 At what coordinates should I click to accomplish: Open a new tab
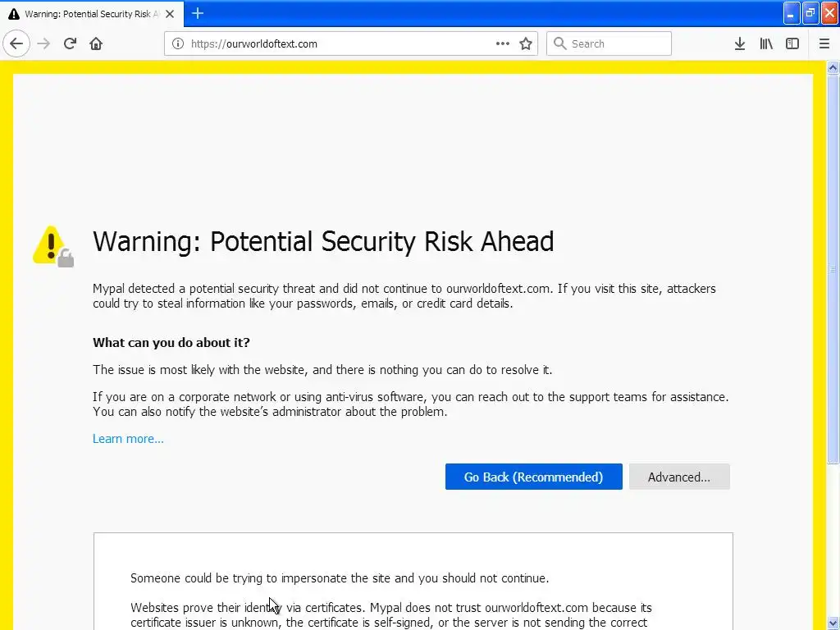coord(198,13)
